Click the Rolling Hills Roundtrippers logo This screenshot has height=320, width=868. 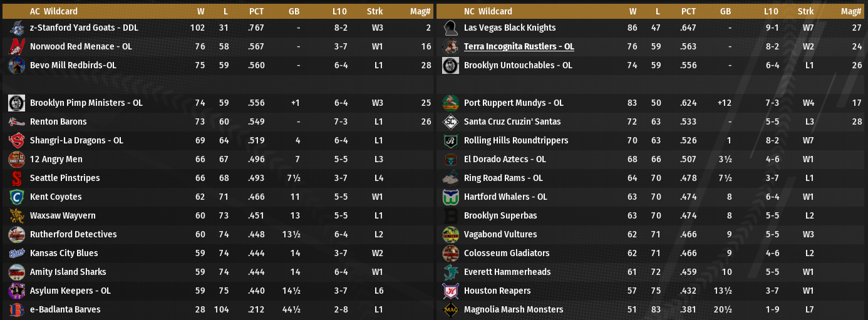(x=450, y=141)
